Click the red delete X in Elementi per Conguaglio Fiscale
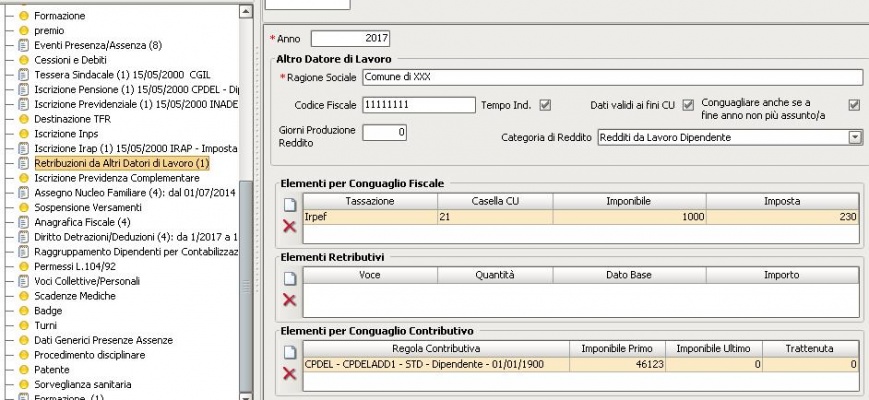 click(x=290, y=227)
